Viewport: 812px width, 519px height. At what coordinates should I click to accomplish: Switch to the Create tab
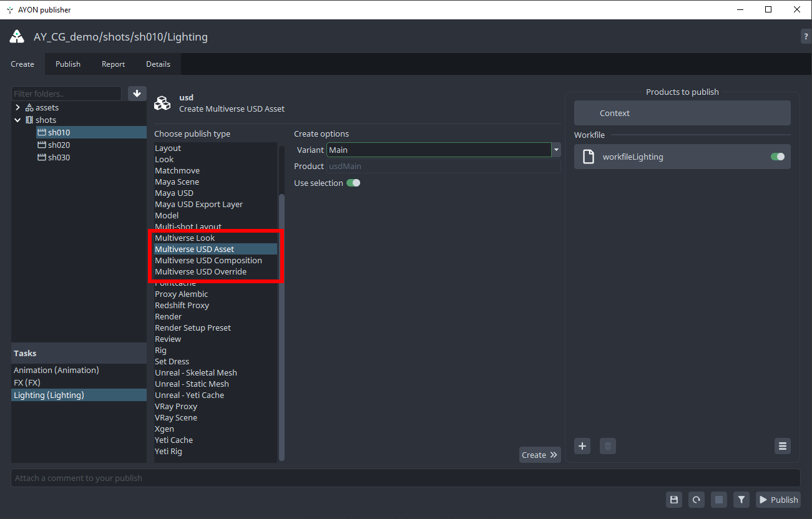point(22,64)
